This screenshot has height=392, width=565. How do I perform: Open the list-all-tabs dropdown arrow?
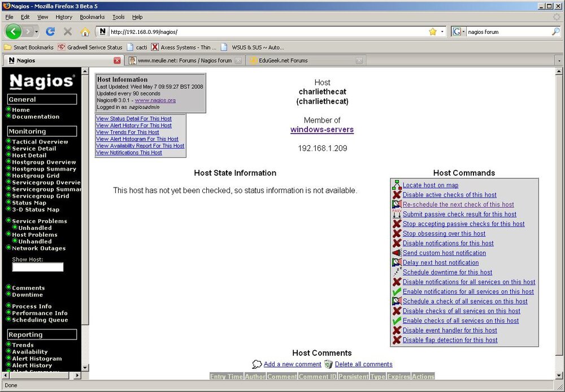pyautogui.click(x=559, y=61)
